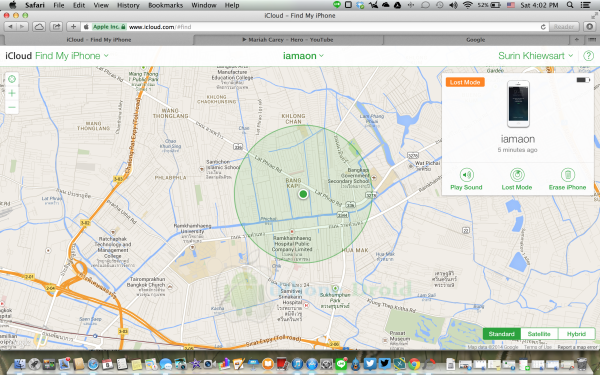Image resolution: width=600 pixels, height=375 pixels.
Task: Switch to the Mariah Carey YouTube tab
Action: tap(288, 40)
